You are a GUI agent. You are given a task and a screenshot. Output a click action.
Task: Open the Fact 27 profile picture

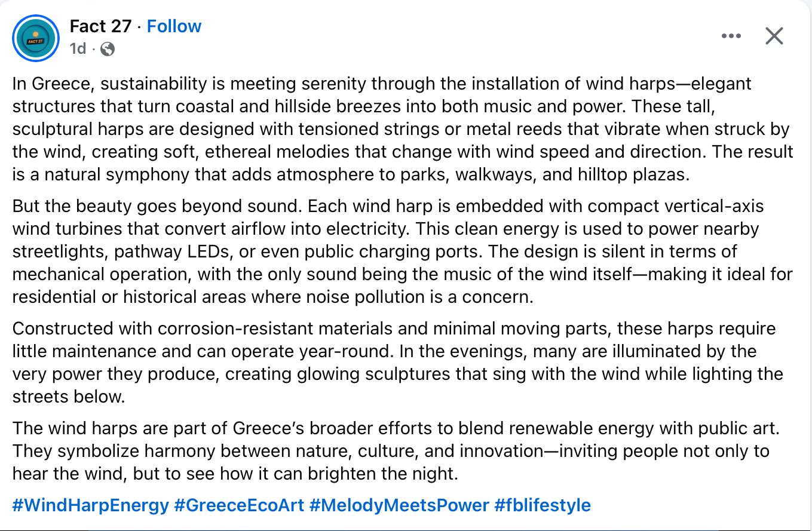36,38
